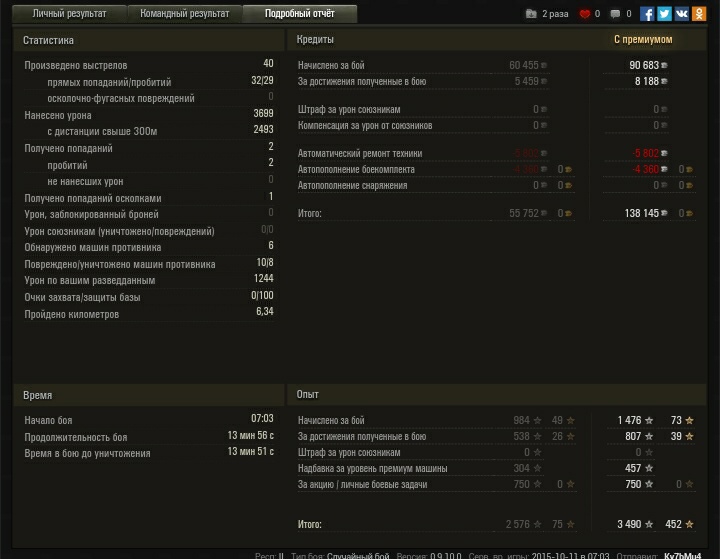Click the Время section header
Image resolution: width=720 pixels, height=559 pixels.
click(37, 395)
